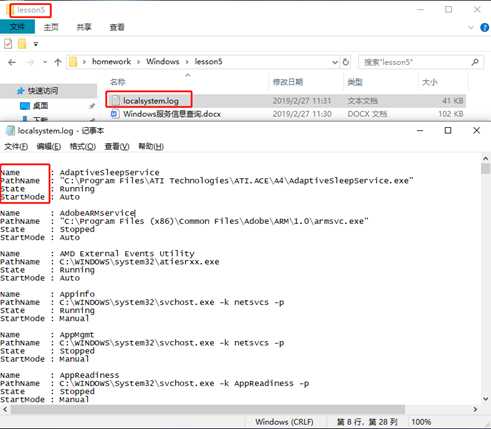Viewport: 491px width, 429px height.
Task: Select the Windows服务信息查询.docx file
Action: (x=172, y=114)
